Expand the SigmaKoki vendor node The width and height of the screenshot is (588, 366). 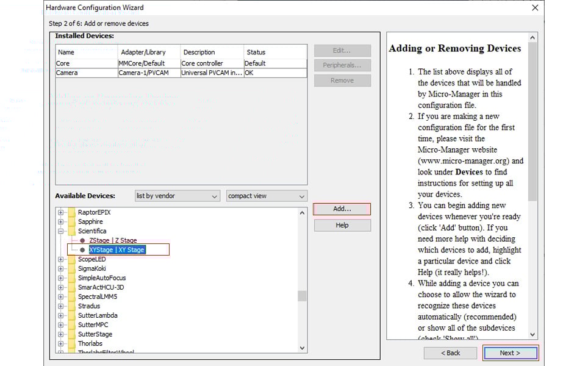[61, 268]
